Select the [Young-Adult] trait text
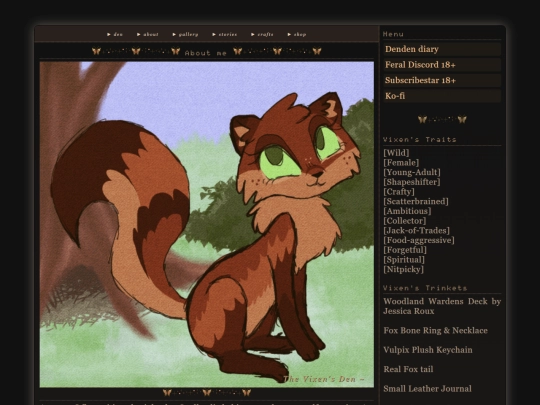Viewport: 540px width, 405px height. coord(412,172)
